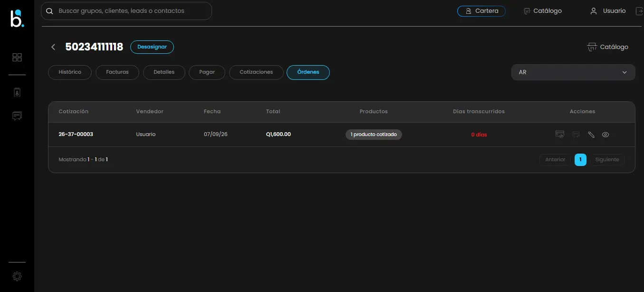
Task: Open the settings gear in the sidebar
Action: (17, 276)
